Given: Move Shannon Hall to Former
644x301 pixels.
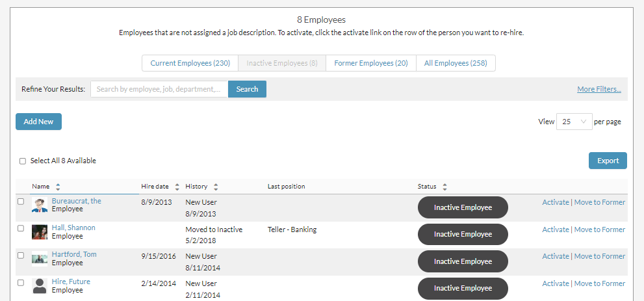Looking at the screenshot, I should tap(600, 229).
